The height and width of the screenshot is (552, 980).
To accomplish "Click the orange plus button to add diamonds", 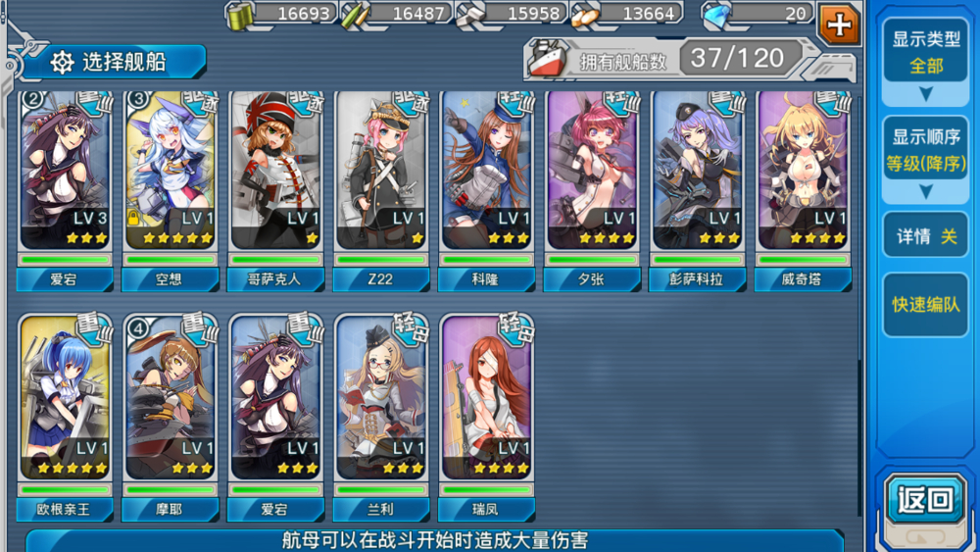I will click(x=838, y=25).
